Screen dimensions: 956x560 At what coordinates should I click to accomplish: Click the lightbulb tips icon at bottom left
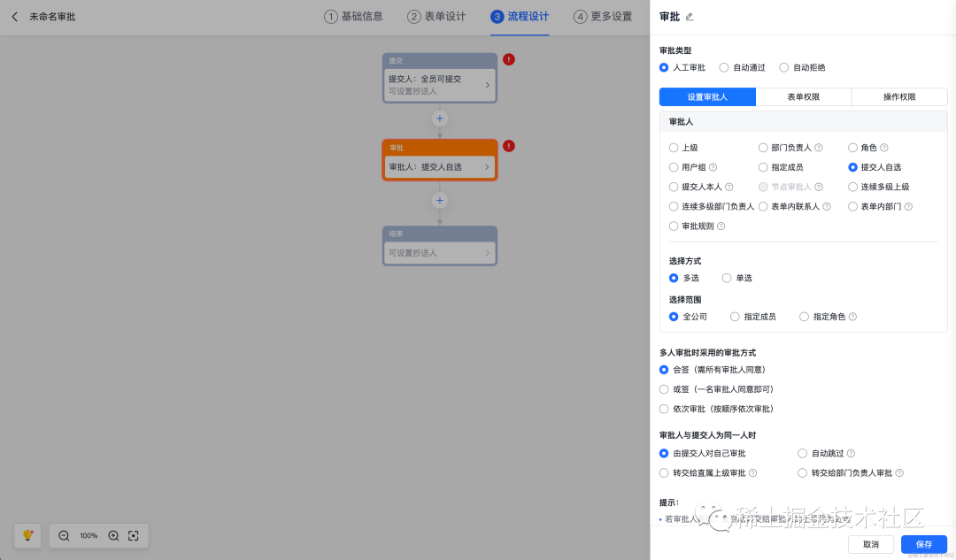27,533
